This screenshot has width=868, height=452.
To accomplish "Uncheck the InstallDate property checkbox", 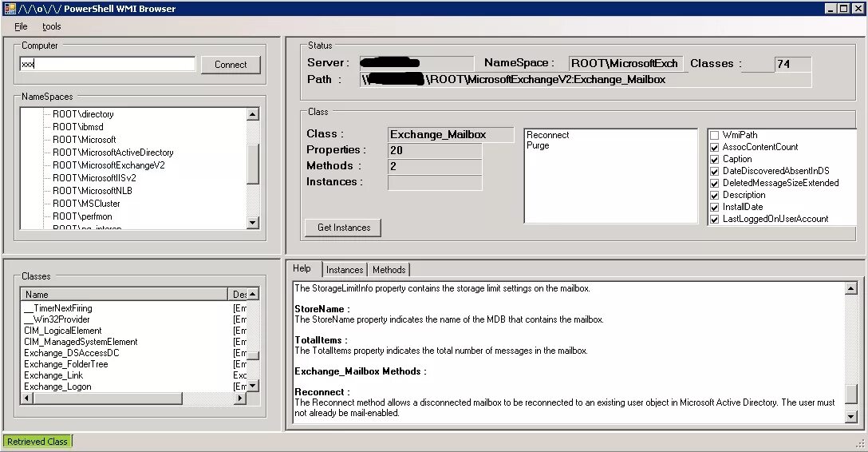I will tap(714, 207).
